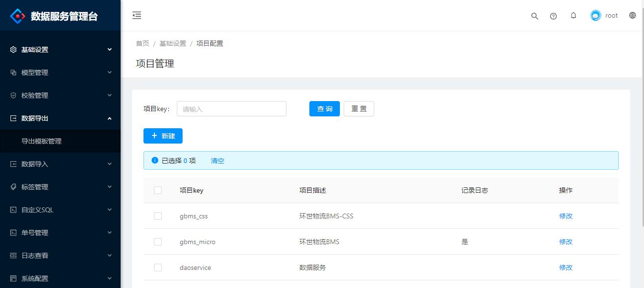Click the help question mark icon
Image resolution: width=644 pixels, height=288 pixels.
click(x=553, y=15)
